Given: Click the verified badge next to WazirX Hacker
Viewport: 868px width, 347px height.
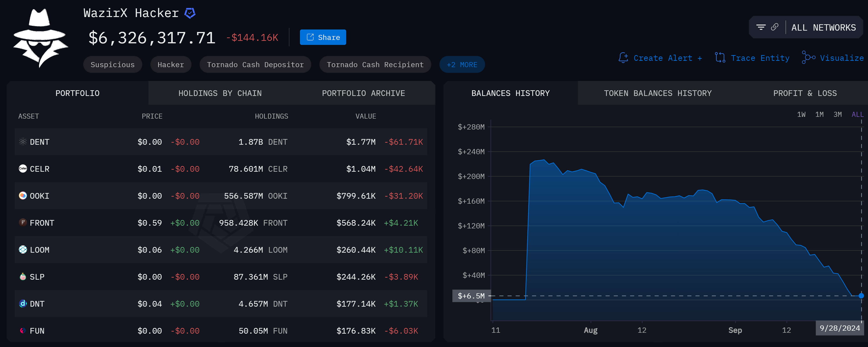Looking at the screenshot, I should click(190, 13).
